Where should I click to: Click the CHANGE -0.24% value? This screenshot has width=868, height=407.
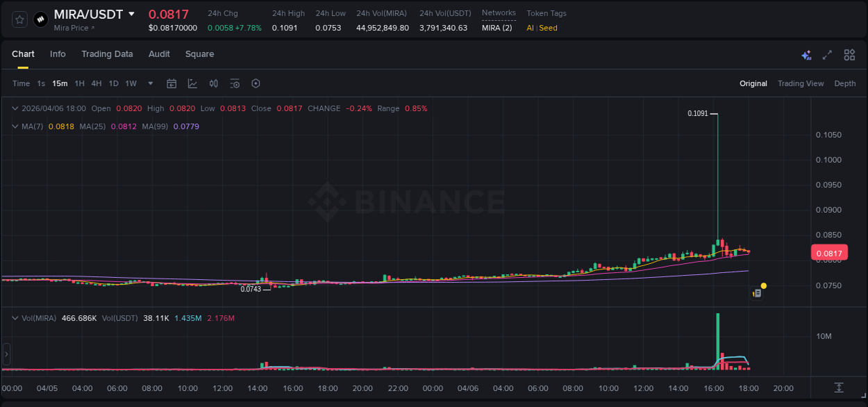pyautogui.click(x=358, y=108)
